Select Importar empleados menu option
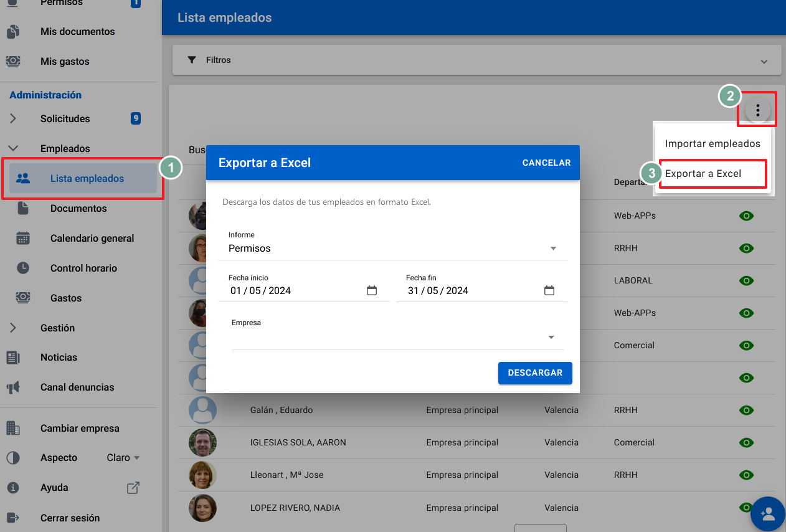This screenshot has height=532, width=786. pyautogui.click(x=712, y=143)
